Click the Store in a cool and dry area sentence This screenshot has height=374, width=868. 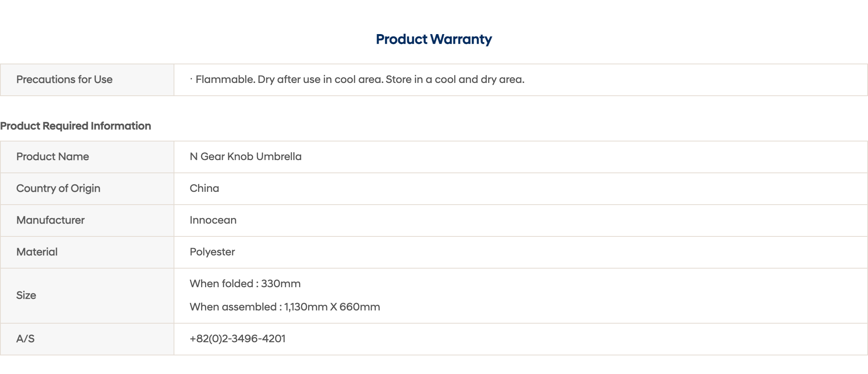coord(455,79)
